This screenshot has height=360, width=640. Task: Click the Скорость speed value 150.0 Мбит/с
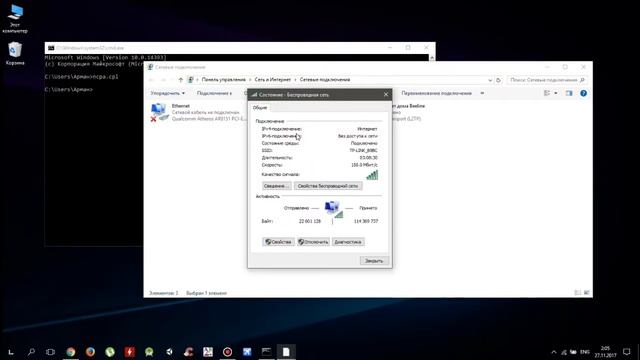point(364,165)
